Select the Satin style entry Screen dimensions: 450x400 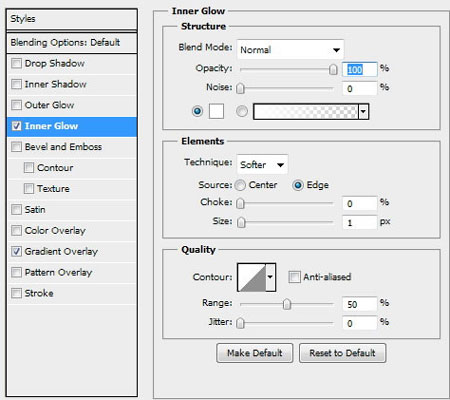(x=72, y=210)
